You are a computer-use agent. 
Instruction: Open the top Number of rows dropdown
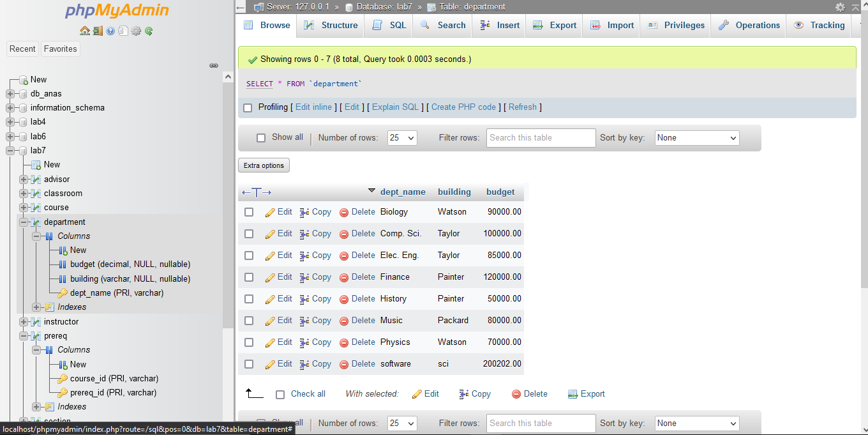pyautogui.click(x=402, y=138)
